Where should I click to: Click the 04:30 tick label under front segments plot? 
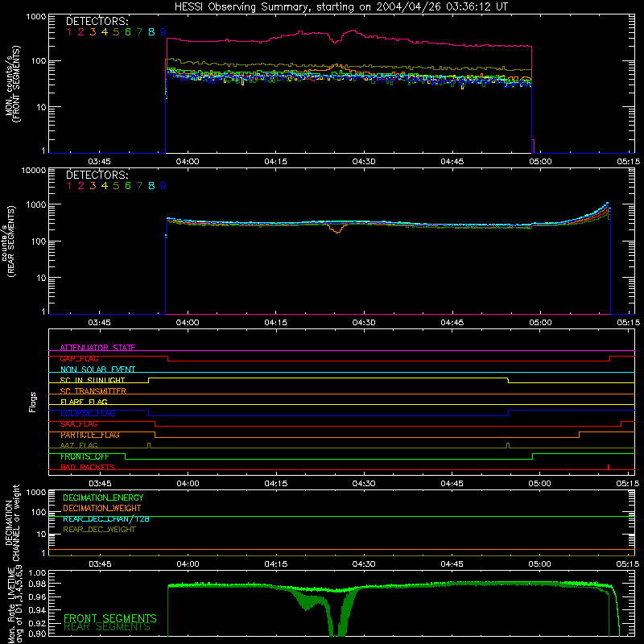[364, 162]
